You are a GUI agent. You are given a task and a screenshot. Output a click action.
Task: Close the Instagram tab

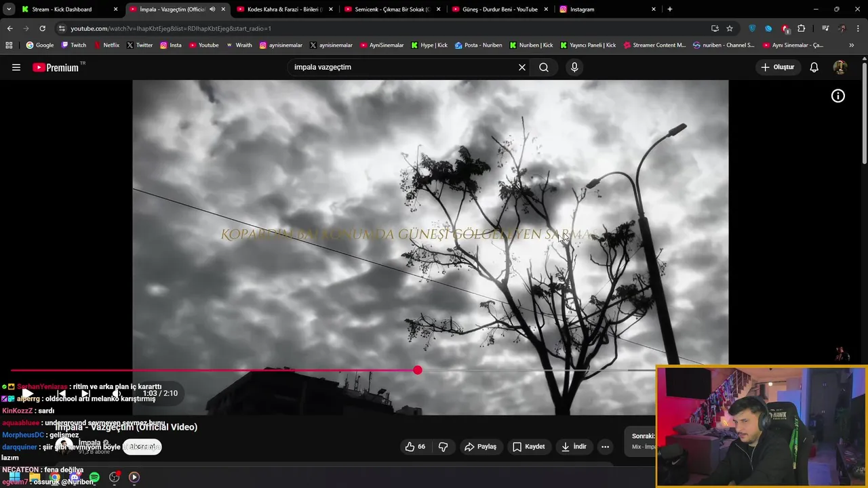click(x=654, y=9)
